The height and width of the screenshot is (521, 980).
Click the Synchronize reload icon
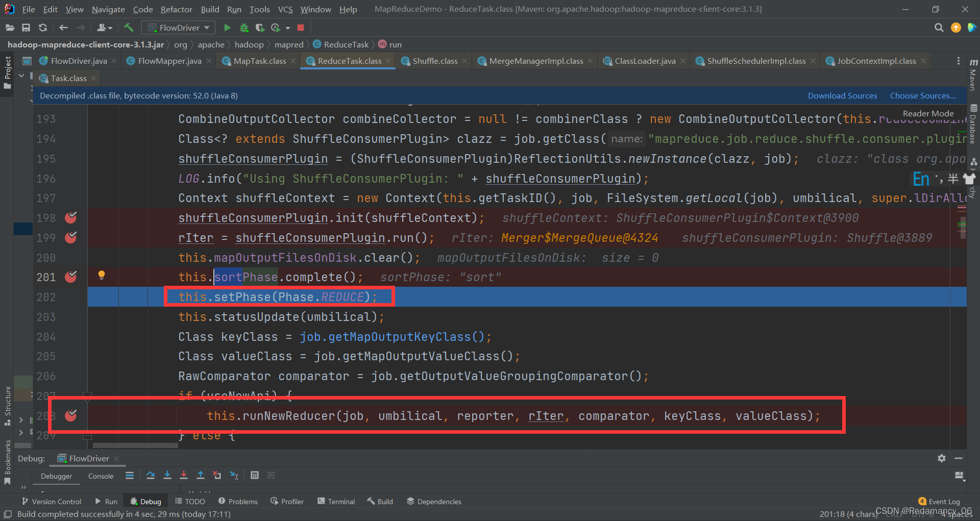[43, 28]
